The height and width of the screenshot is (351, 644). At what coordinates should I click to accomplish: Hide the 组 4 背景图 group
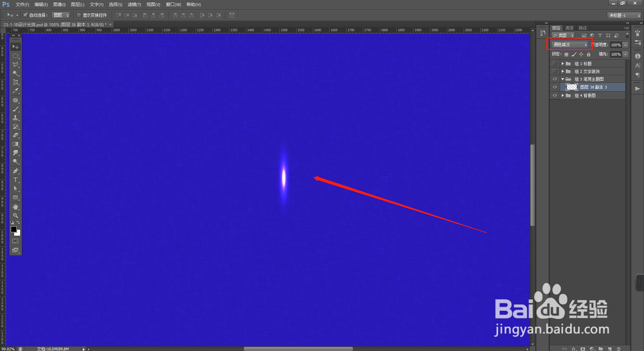555,96
